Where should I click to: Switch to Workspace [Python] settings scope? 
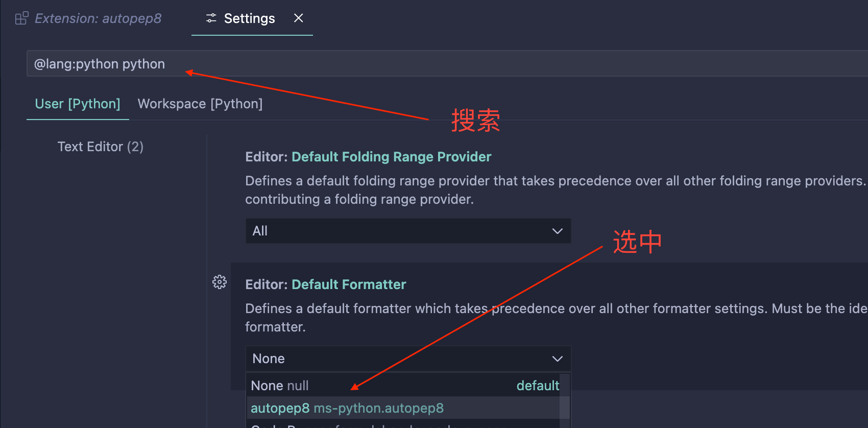click(200, 104)
